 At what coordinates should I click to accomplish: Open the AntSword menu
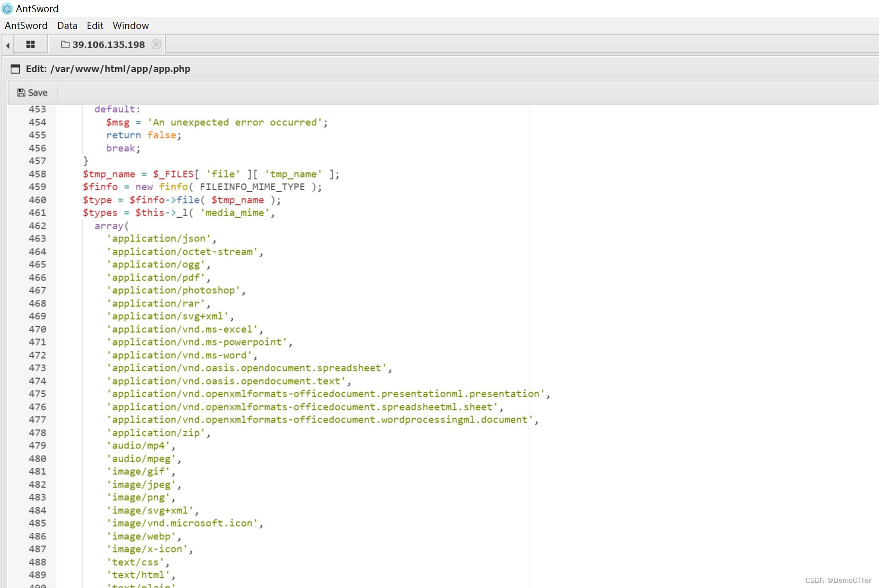pos(26,25)
